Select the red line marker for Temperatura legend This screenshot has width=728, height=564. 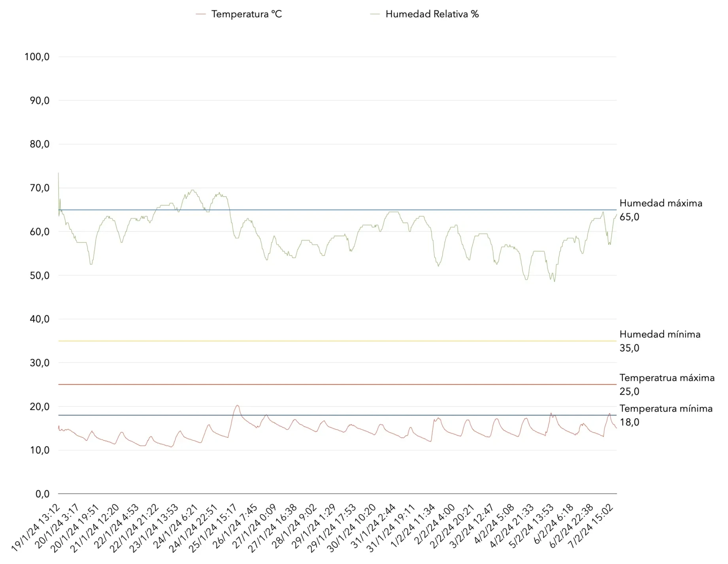tap(201, 14)
